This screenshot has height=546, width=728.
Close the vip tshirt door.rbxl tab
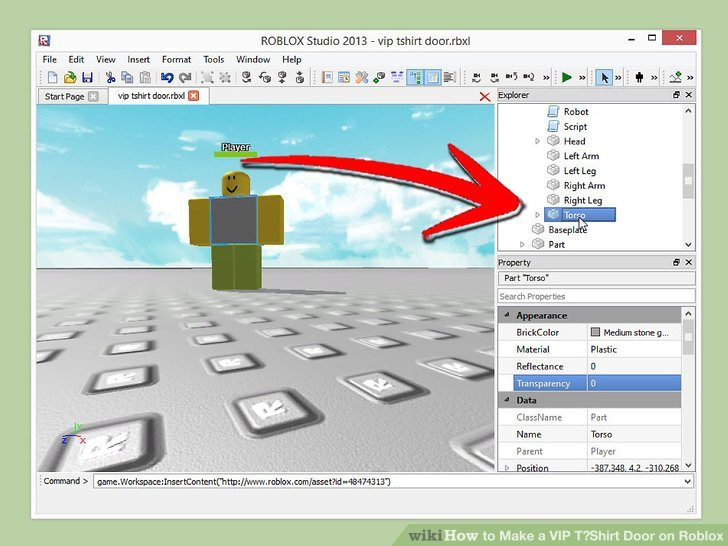point(194,96)
